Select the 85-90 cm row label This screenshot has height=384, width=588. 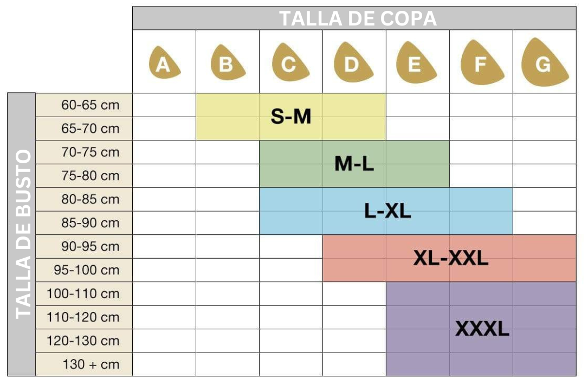click(x=90, y=223)
